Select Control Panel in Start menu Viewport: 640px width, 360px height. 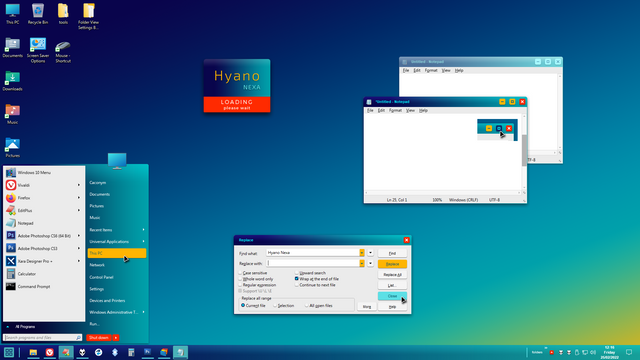[x=116, y=277]
